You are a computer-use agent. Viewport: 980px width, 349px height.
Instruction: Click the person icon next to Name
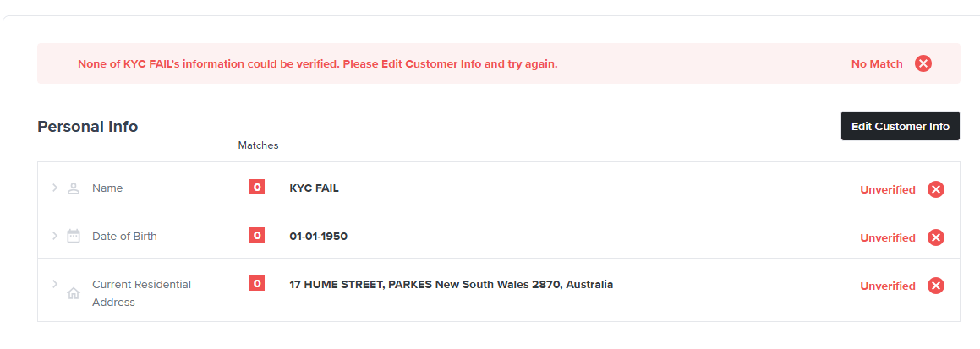(74, 188)
